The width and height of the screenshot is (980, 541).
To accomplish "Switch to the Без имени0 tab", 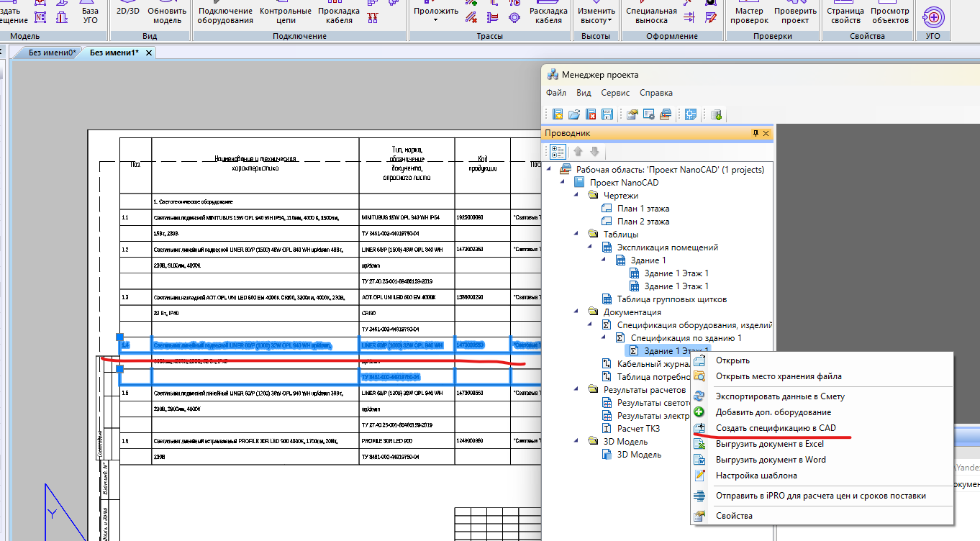I will pyautogui.click(x=52, y=53).
